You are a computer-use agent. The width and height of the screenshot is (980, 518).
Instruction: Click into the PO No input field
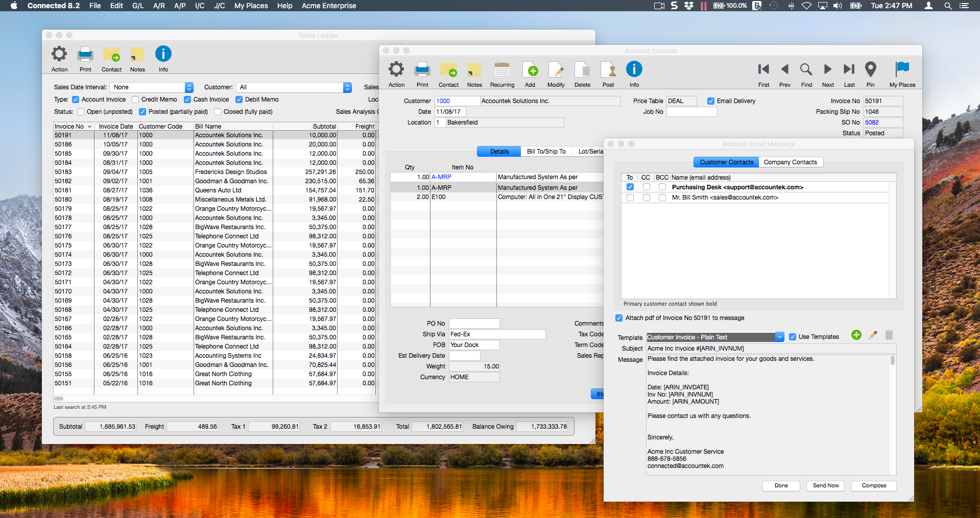[474, 324]
